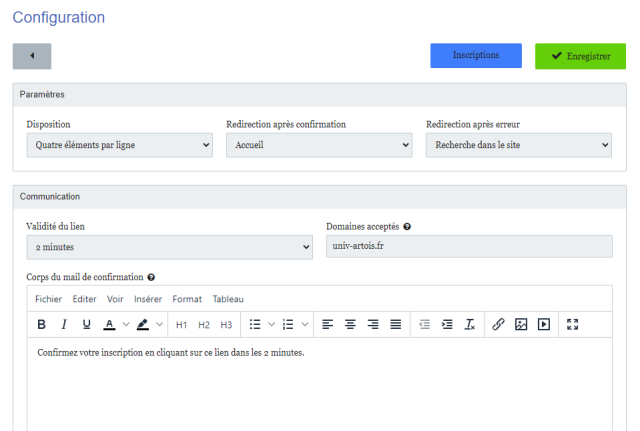
Task: Apply text color with the A icon
Action: click(109, 324)
